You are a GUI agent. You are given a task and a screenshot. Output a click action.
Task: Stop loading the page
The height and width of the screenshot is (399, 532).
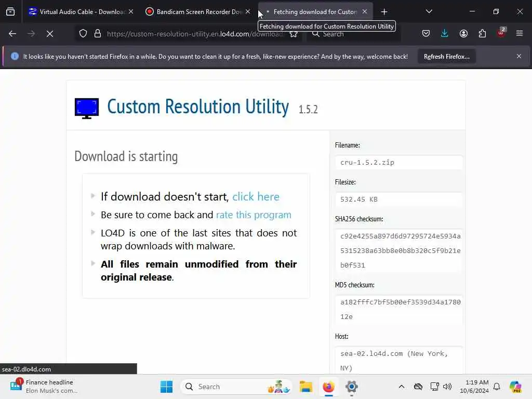(50, 34)
